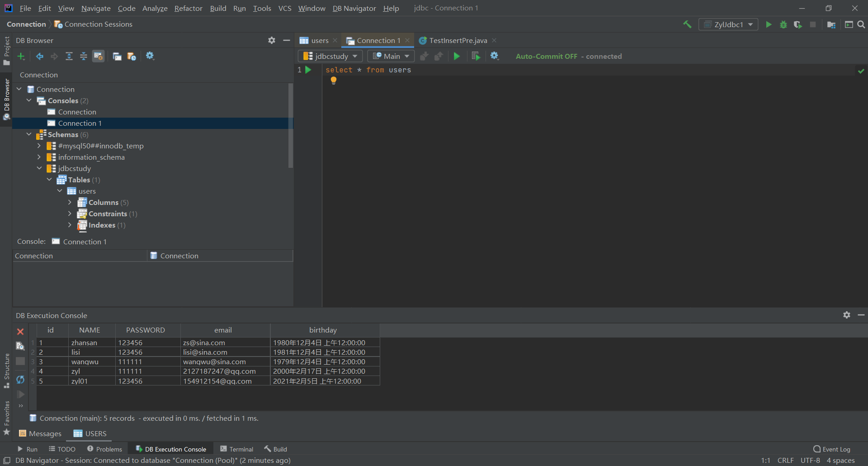868x466 pixels.
Task: Click the refresh icon in the DB Execution Console
Action: point(20,380)
